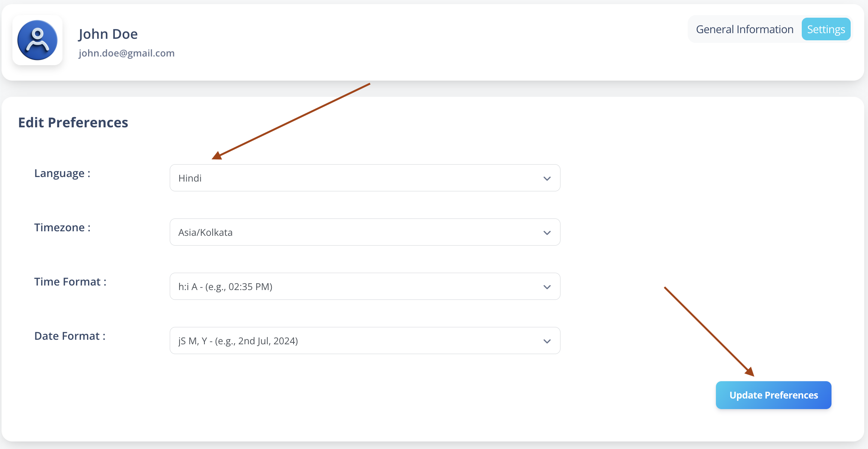Click John Doe's profile avatar icon

[x=37, y=40]
